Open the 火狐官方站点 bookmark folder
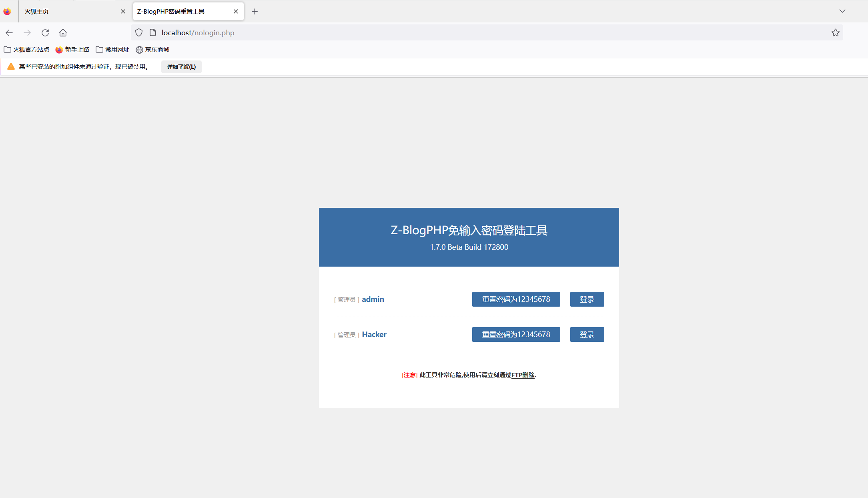This screenshot has height=498, width=868. (x=26, y=50)
